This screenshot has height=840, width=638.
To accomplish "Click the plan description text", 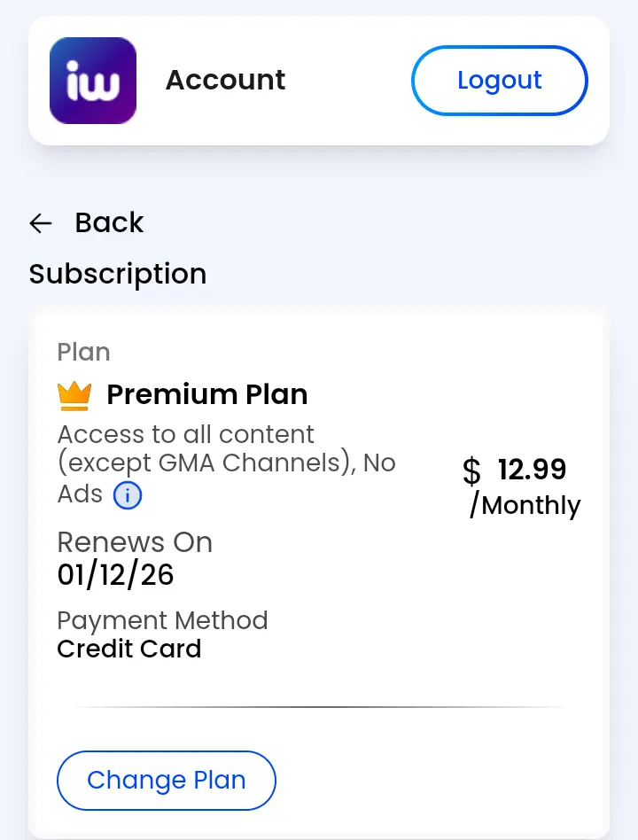I will (226, 464).
